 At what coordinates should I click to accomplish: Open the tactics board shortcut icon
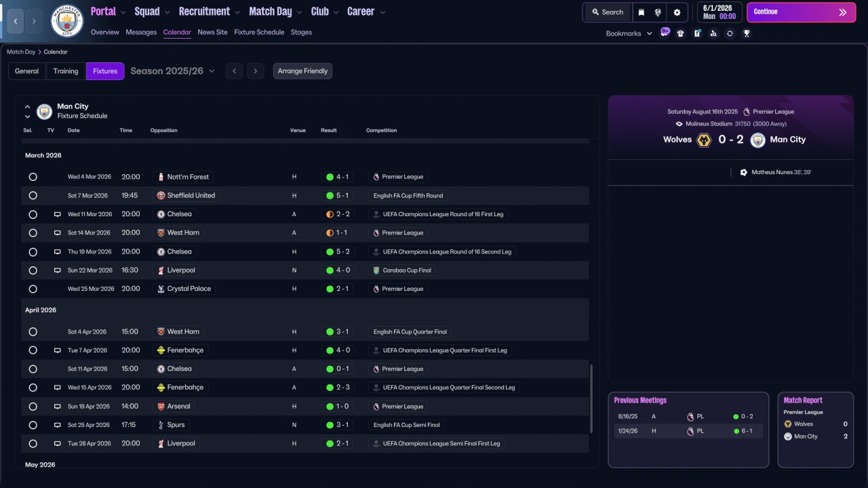tap(697, 33)
